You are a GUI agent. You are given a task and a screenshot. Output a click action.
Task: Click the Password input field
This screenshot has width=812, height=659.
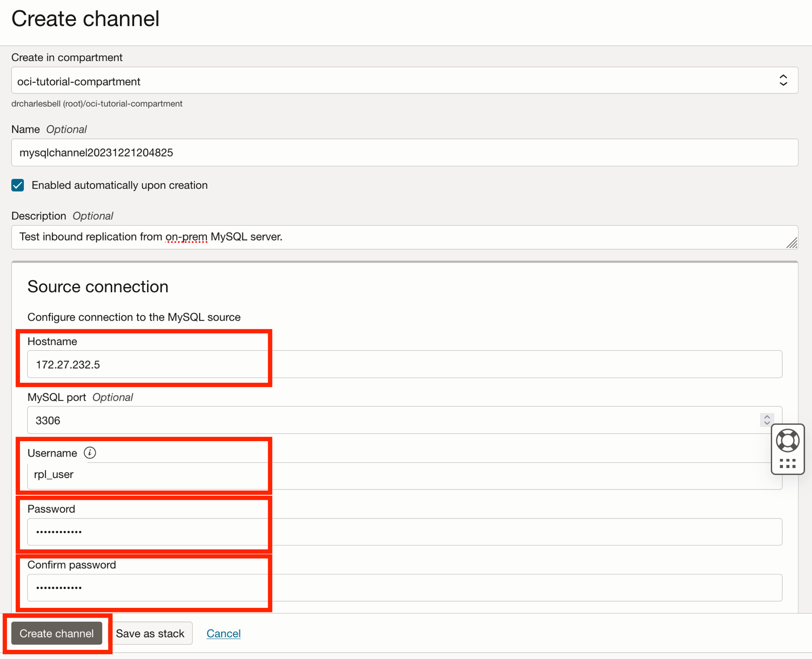pyautogui.click(x=404, y=532)
